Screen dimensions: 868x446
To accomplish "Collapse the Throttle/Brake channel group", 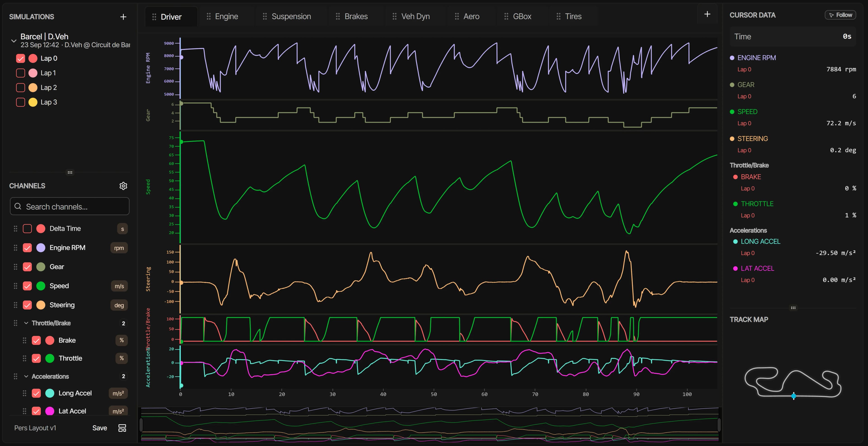I will pos(26,323).
